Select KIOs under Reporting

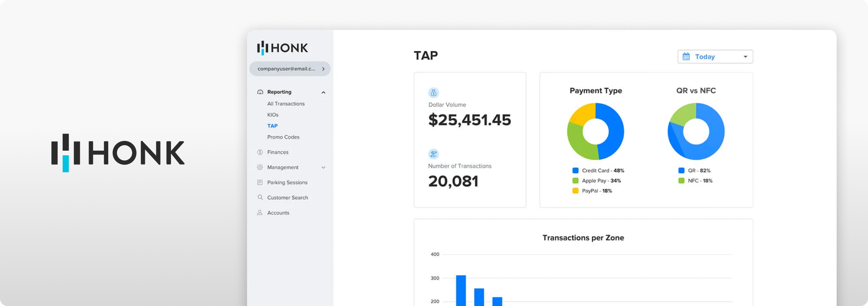tap(273, 115)
